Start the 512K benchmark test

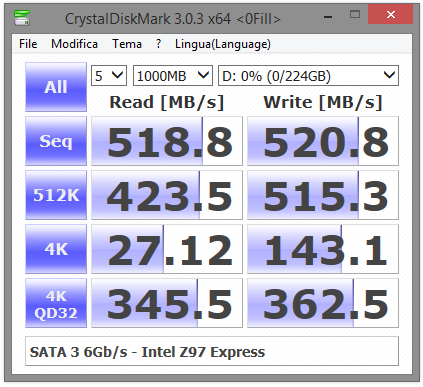pos(56,195)
